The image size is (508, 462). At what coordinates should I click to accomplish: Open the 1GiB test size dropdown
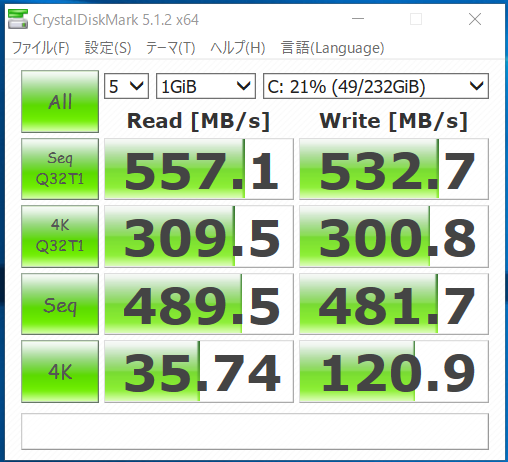(x=206, y=86)
